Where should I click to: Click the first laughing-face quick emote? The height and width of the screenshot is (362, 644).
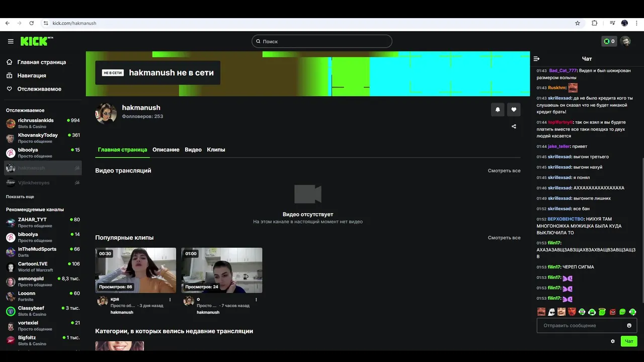coord(541,312)
